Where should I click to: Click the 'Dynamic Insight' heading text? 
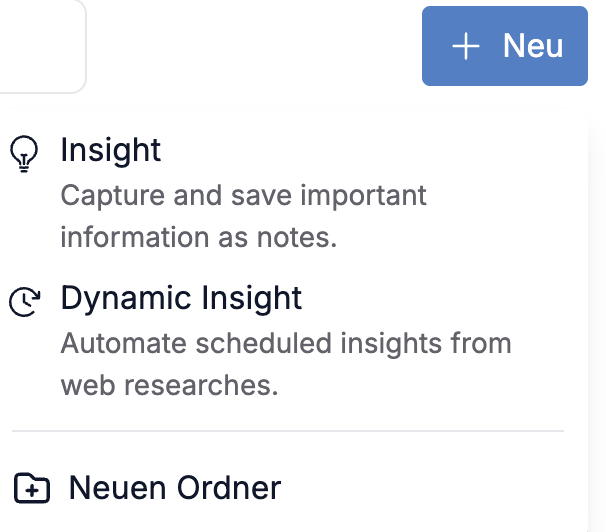coord(181,299)
